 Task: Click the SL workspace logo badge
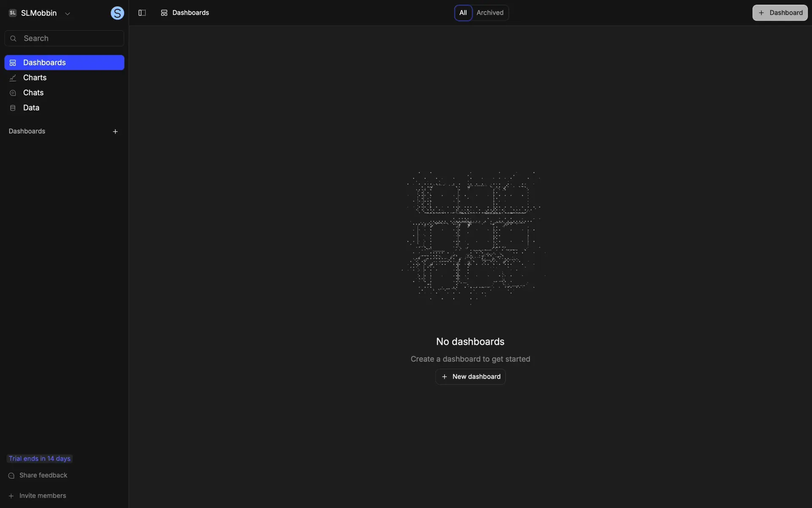point(13,13)
